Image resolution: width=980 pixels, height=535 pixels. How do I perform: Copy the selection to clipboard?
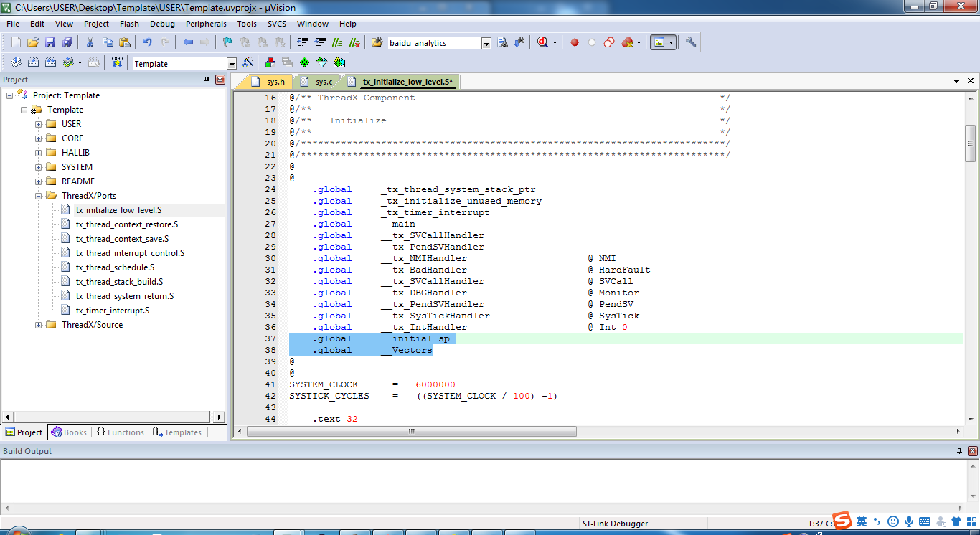108,43
